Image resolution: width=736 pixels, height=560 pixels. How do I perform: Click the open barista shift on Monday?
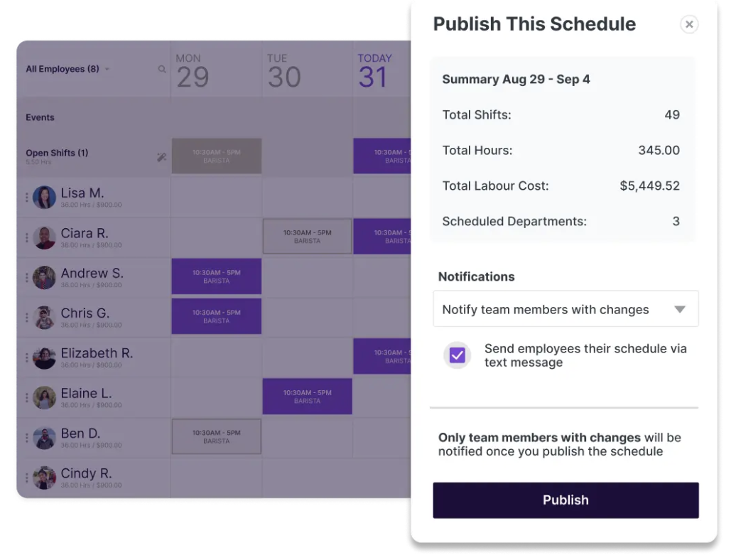point(216,156)
